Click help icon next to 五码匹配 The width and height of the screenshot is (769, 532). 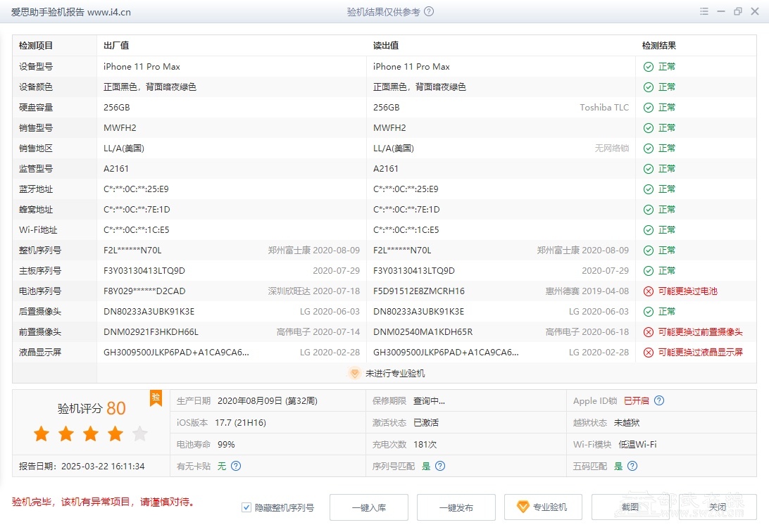(x=632, y=466)
